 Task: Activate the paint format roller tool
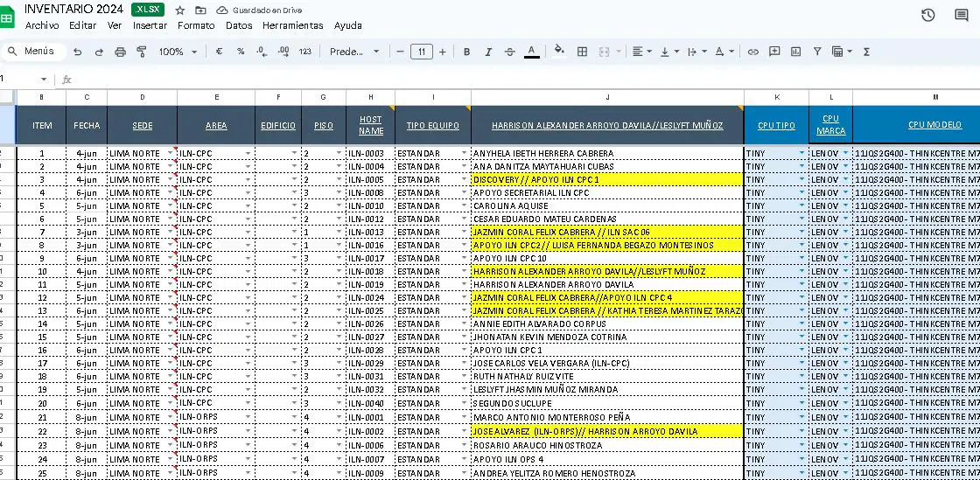pos(141,52)
